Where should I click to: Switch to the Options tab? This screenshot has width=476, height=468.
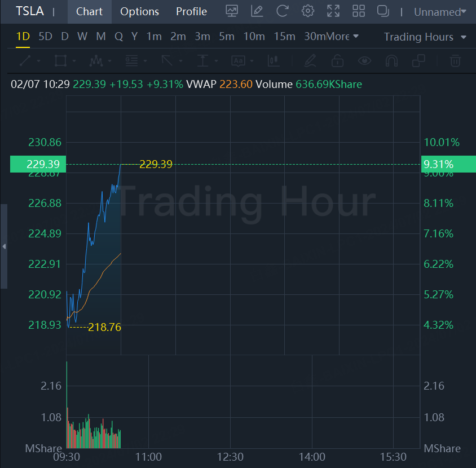coord(140,11)
